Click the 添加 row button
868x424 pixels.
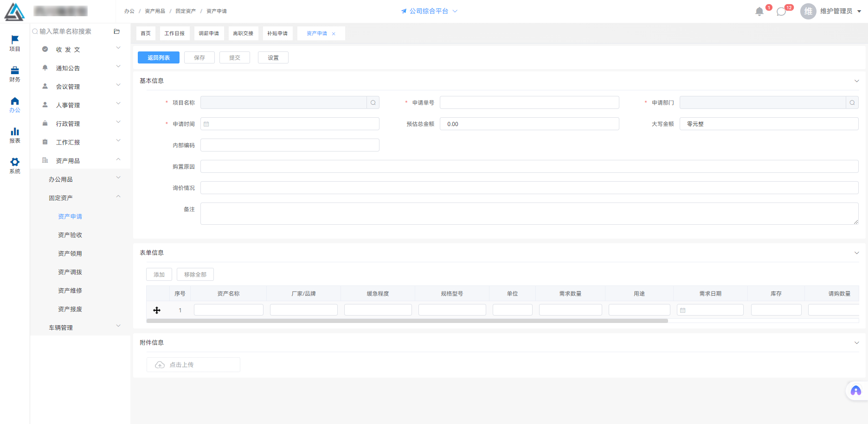click(x=159, y=274)
